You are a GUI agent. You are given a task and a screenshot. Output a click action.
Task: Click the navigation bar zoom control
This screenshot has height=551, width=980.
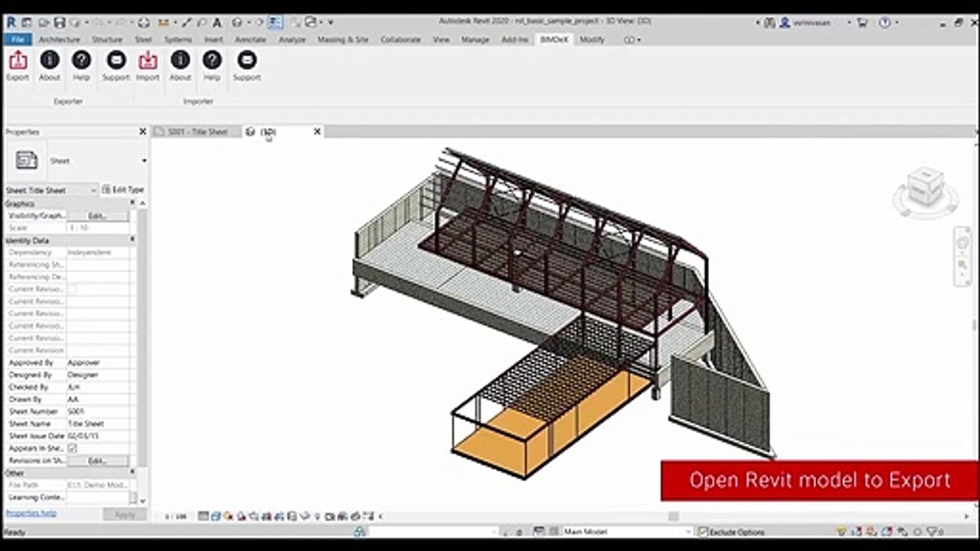[x=963, y=262]
